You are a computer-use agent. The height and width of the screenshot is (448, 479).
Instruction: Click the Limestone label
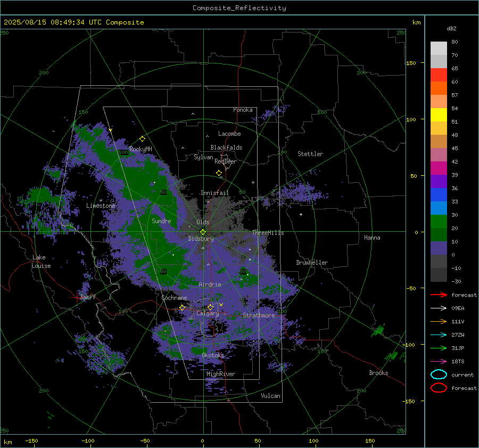click(101, 206)
